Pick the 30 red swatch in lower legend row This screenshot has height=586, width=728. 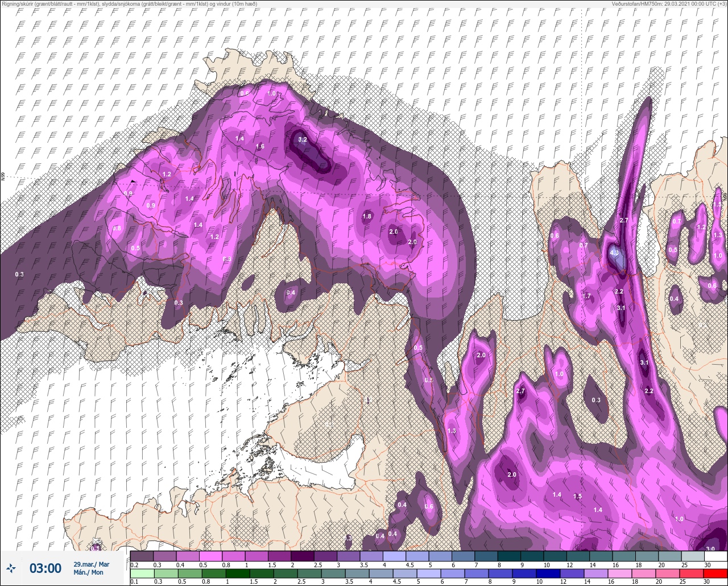tap(715, 573)
